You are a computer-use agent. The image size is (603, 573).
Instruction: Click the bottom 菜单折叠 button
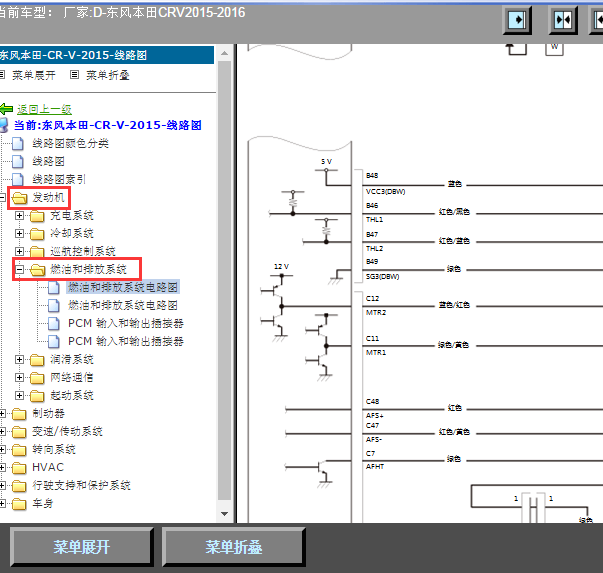pos(233,546)
